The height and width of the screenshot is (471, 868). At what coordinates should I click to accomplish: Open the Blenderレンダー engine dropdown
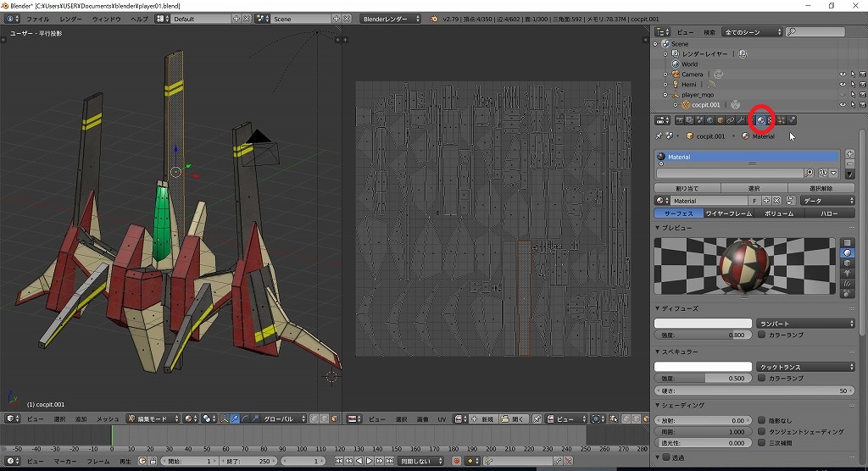(391, 19)
